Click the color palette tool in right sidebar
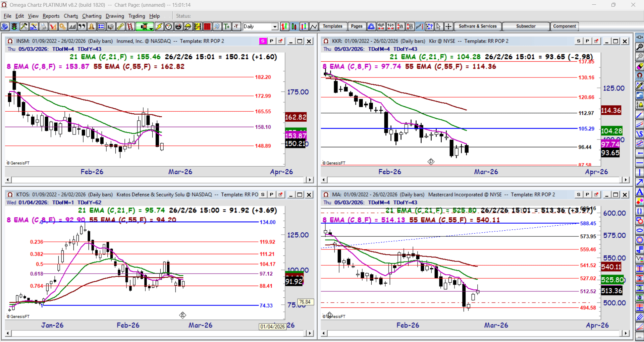Viewport: 644px width, 342px height. click(640, 202)
